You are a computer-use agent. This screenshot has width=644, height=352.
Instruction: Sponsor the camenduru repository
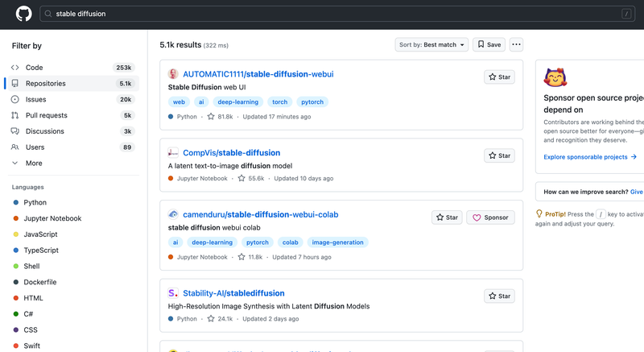tap(490, 217)
